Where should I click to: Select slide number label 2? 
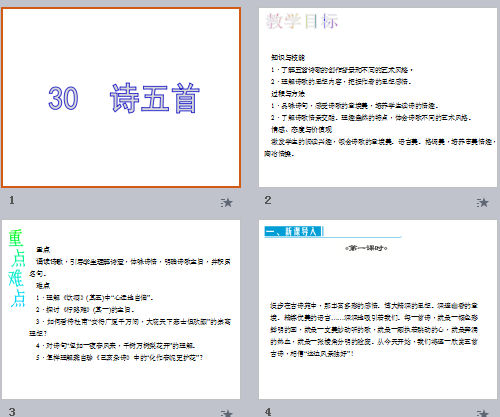coord(268,200)
